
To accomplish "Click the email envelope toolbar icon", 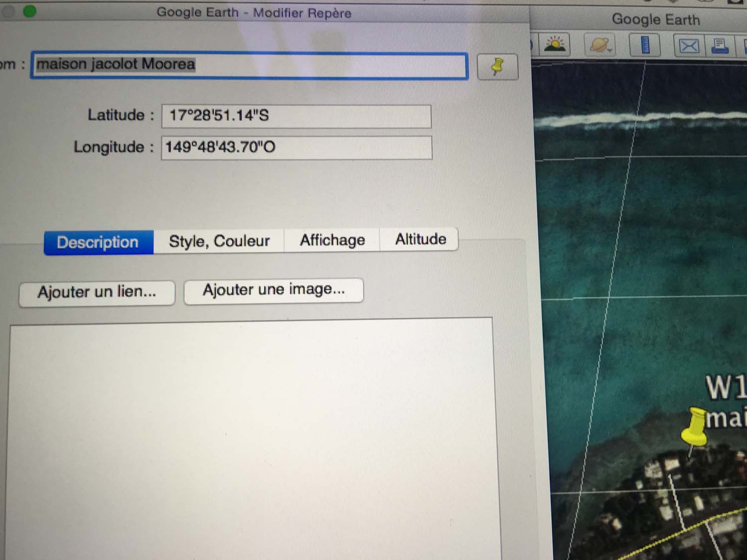I will click(689, 46).
